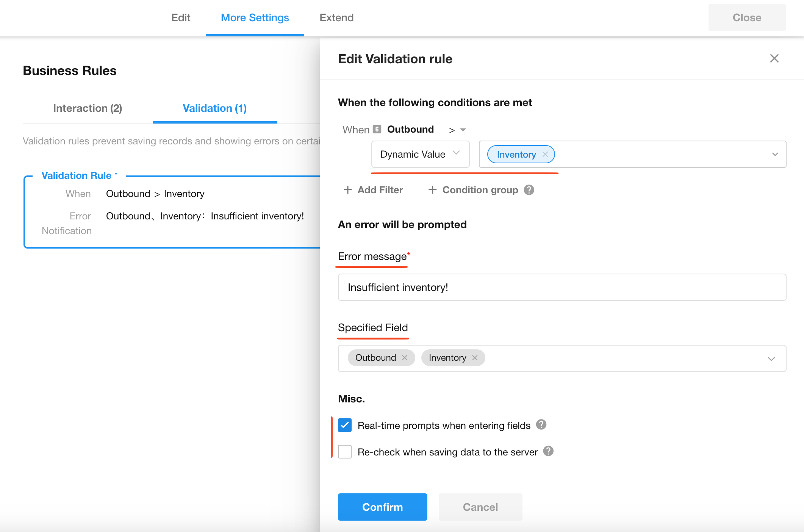804x532 pixels.
Task: Click help icon next to Condition group
Action: pyautogui.click(x=529, y=190)
